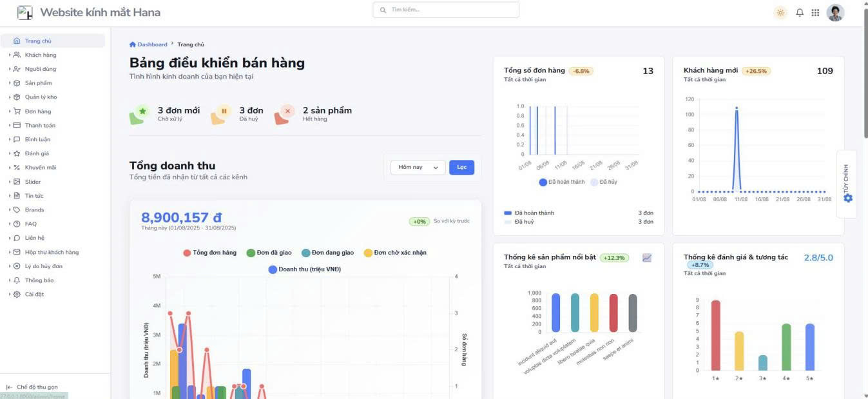This screenshot has width=868, height=399.
Task: Expand the Bình luận submenu arrow
Action: [10, 139]
